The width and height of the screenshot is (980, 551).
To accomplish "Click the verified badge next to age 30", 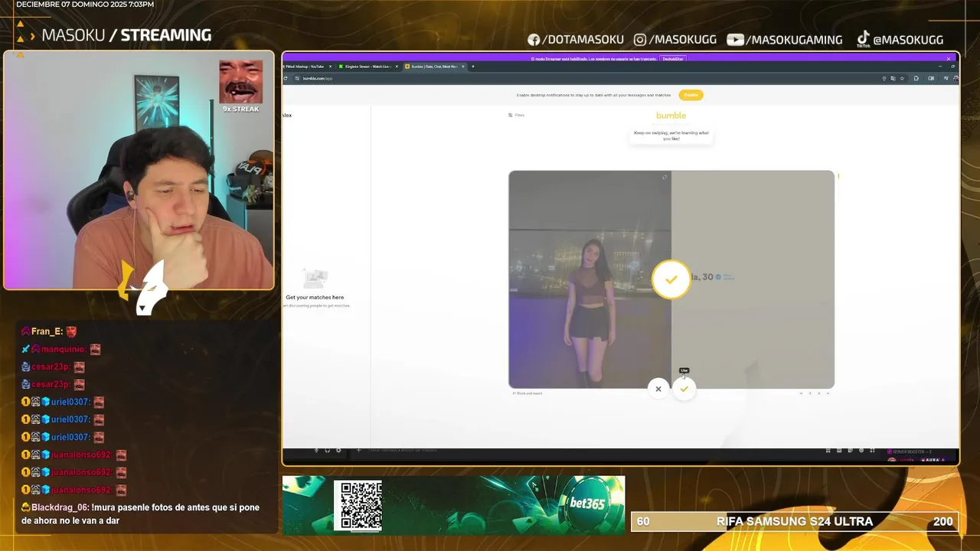I will [x=718, y=277].
